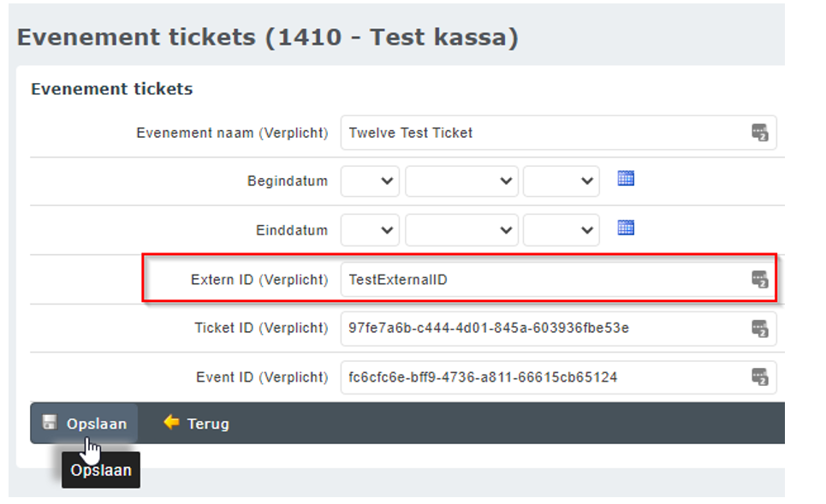
Task: Open the Einddatum calendar picker icon
Action: click(x=626, y=228)
